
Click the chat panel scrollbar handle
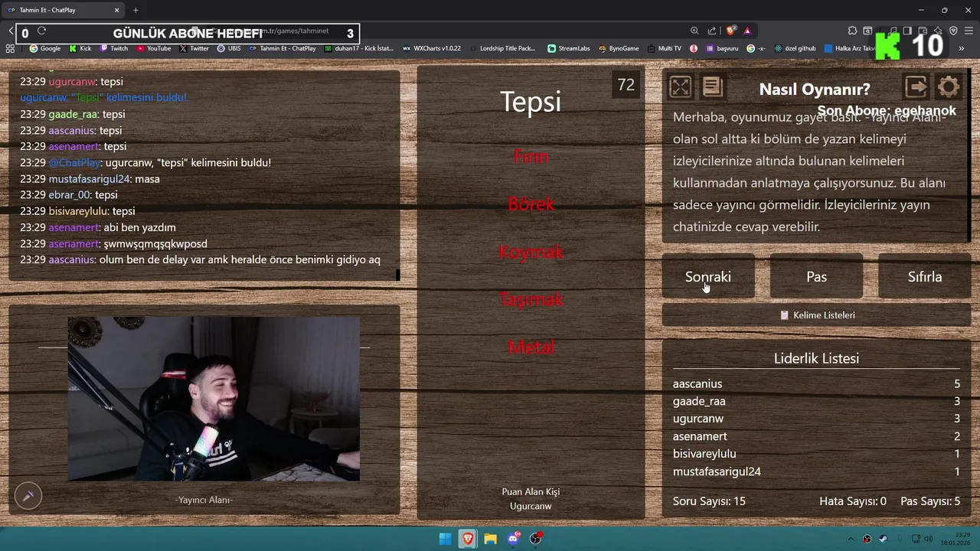(397, 275)
